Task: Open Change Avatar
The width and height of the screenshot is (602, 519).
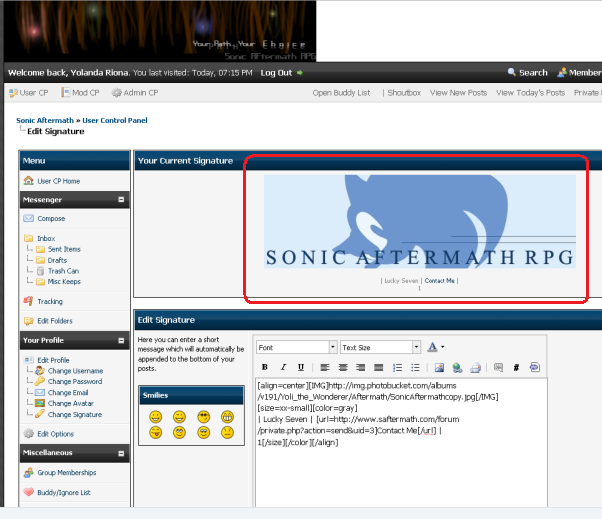Action: tap(71, 403)
